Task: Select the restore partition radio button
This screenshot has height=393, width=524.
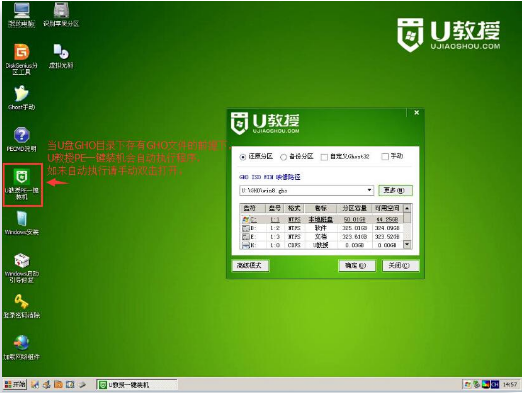Action: tap(243, 157)
